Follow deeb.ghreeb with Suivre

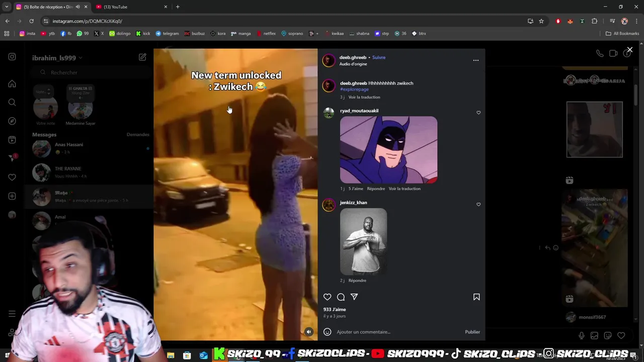pyautogui.click(x=379, y=57)
